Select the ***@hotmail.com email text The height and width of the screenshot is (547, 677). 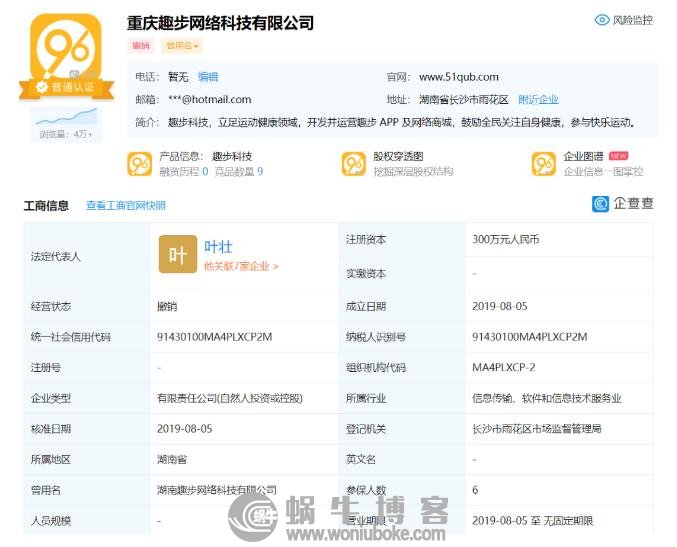point(209,100)
